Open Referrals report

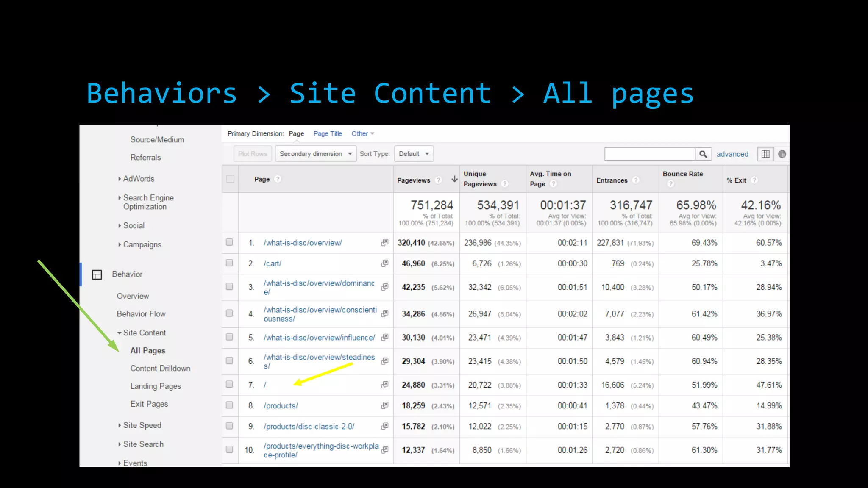[x=146, y=158]
